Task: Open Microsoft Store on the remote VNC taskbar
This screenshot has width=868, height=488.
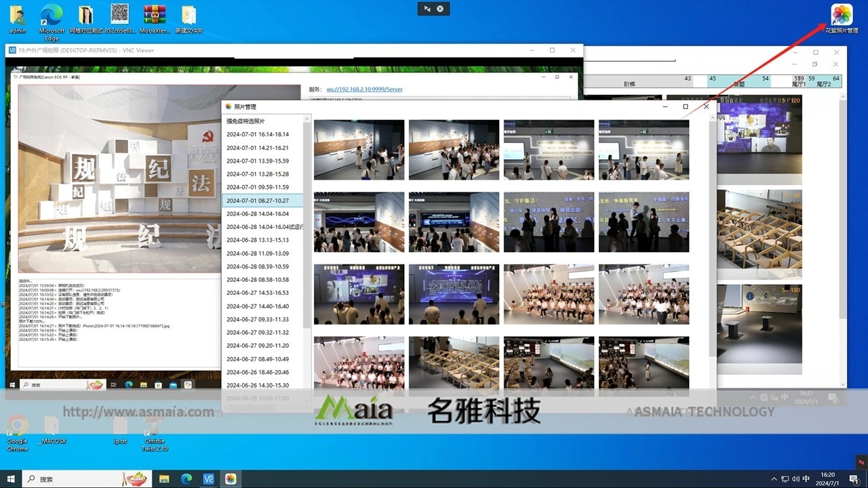Action: pyautogui.click(x=158, y=385)
